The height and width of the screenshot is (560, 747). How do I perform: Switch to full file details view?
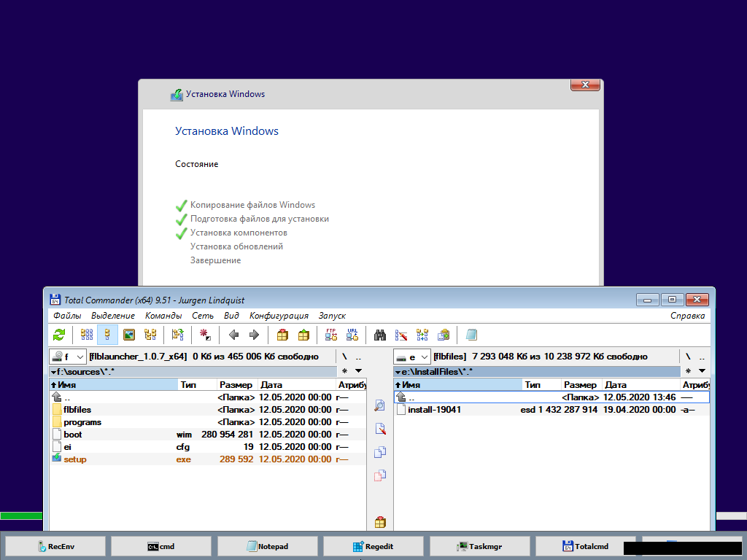[108, 335]
